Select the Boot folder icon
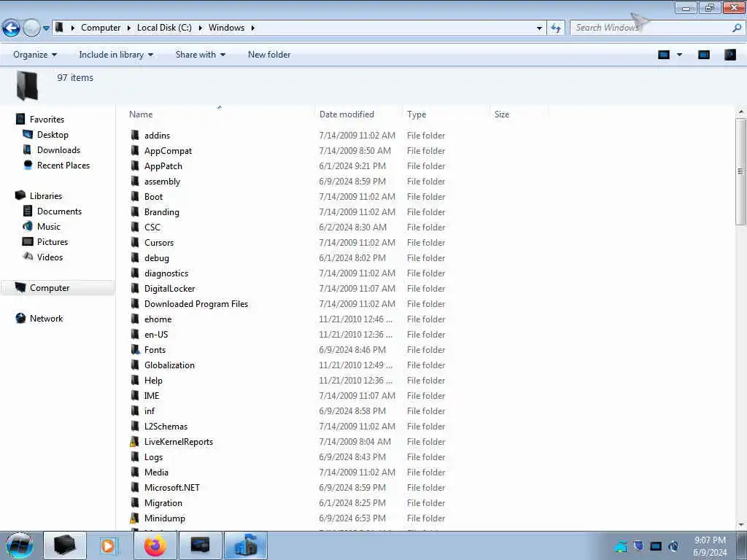The width and height of the screenshot is (747, 560). point(135,197)
